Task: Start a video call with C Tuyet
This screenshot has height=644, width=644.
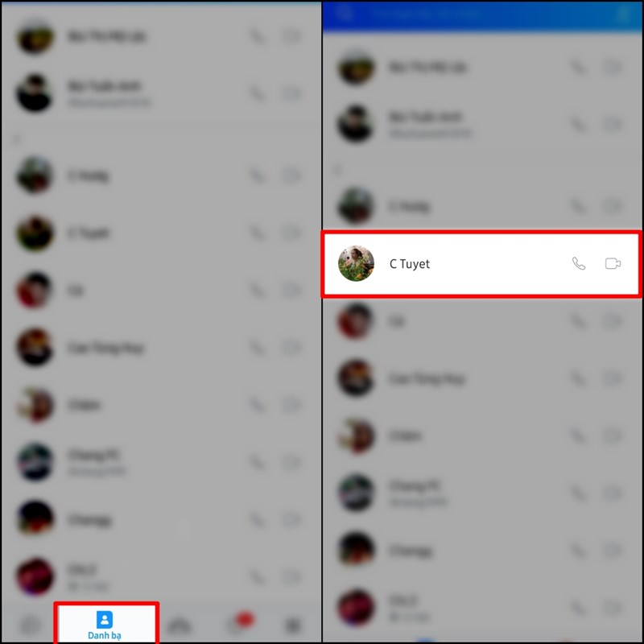Action: [x=613, y=264]
